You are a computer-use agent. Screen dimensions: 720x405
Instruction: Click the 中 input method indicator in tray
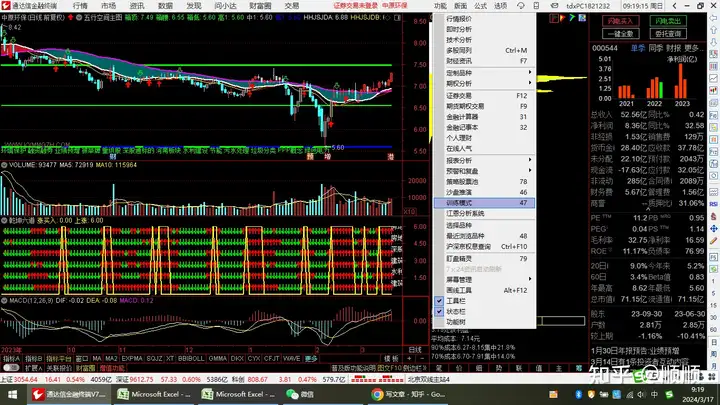[x=654, y=394]
